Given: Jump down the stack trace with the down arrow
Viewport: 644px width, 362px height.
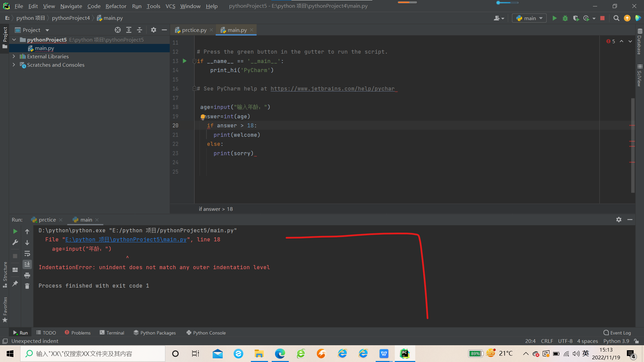Looking at the screenshot, I should (x=27, y=242).
